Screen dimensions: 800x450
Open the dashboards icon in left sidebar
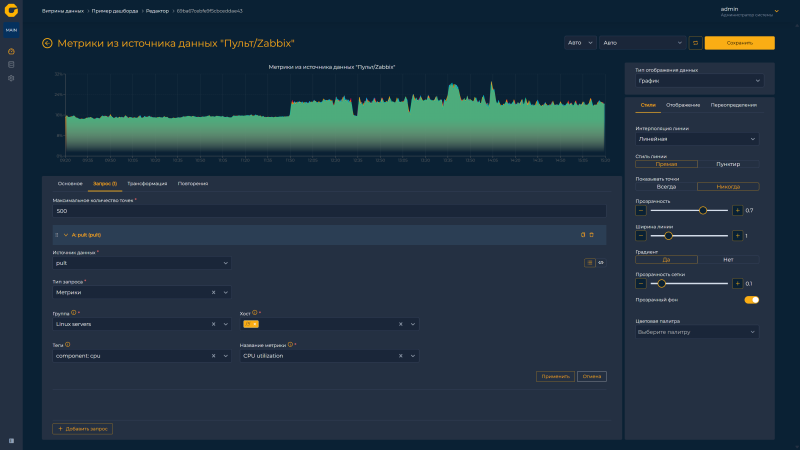[x=11, y=52]
